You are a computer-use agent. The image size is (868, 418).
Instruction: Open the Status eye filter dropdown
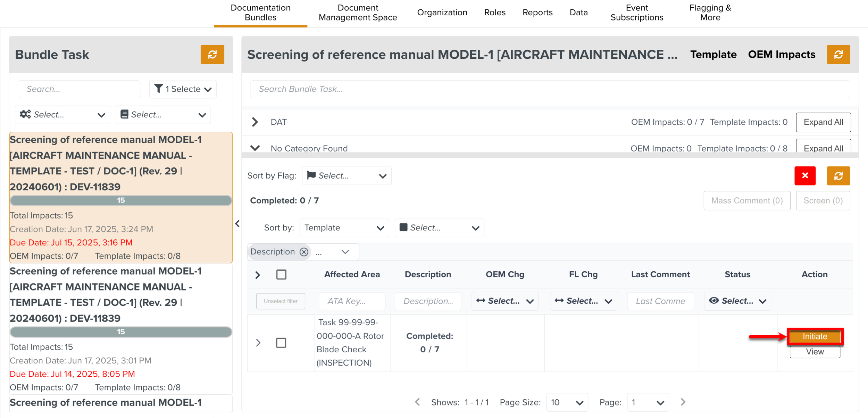(737, 301)
